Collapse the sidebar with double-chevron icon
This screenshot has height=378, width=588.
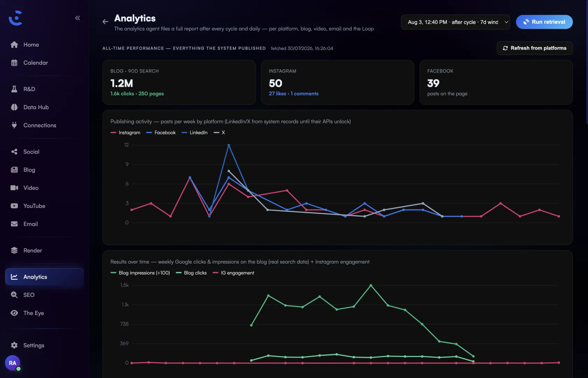(77, 18)
